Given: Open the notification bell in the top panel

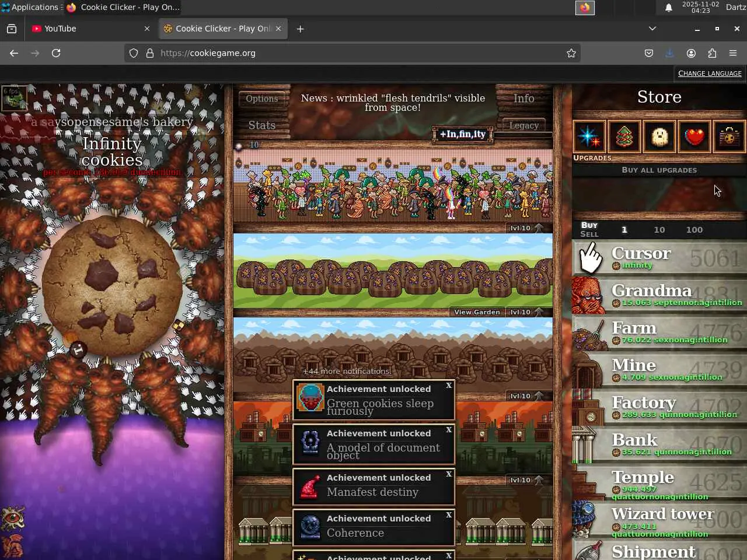Looking at the screenshot, I should coord(669,8).
